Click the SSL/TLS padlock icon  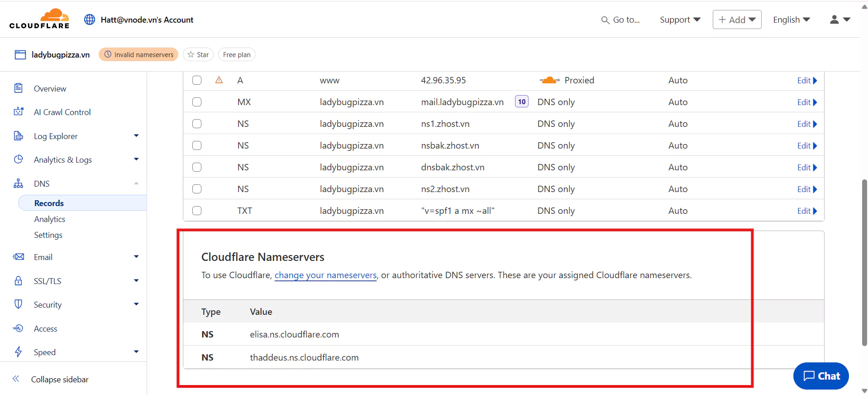pos(19,280)
